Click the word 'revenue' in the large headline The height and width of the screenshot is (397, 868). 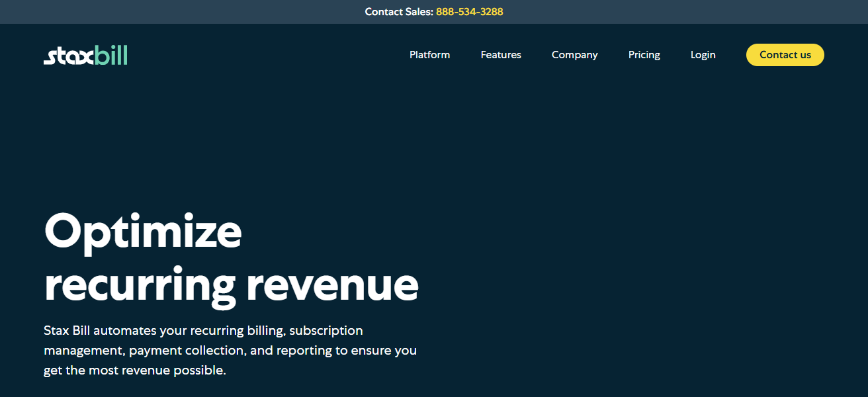(x=332, y=284)
